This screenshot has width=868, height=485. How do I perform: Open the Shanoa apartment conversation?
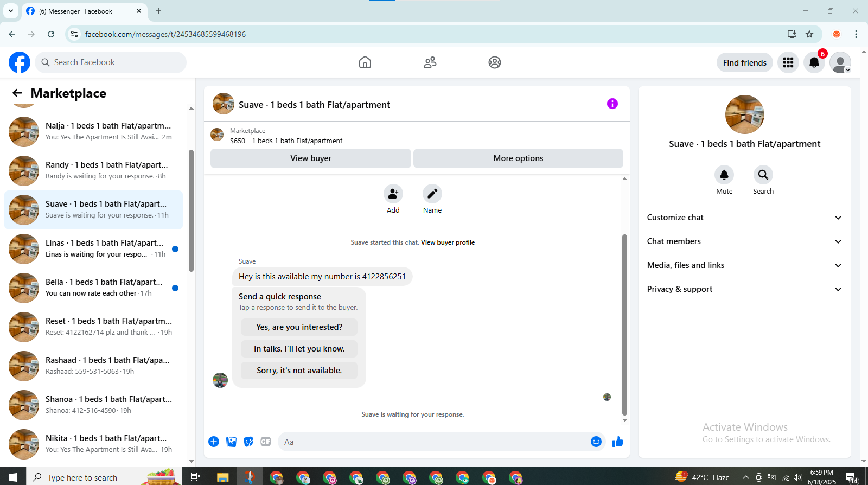[x=93, y=405]
